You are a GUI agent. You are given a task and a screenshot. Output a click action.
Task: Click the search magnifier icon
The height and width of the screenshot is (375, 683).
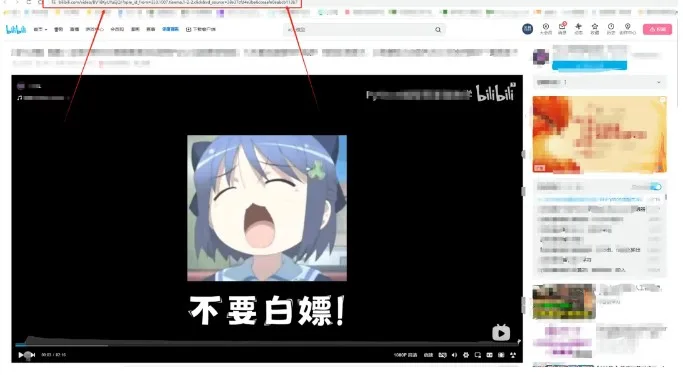[438, 30]
